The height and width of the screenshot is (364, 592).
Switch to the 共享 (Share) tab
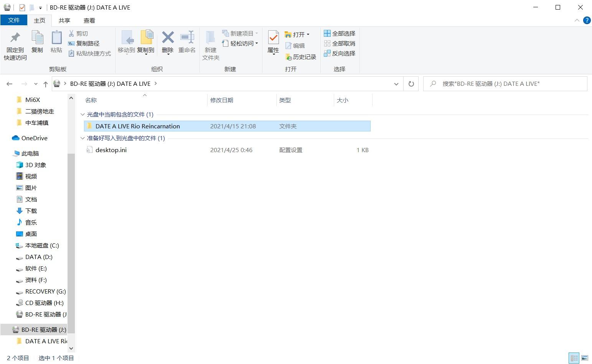coord(64,21)
